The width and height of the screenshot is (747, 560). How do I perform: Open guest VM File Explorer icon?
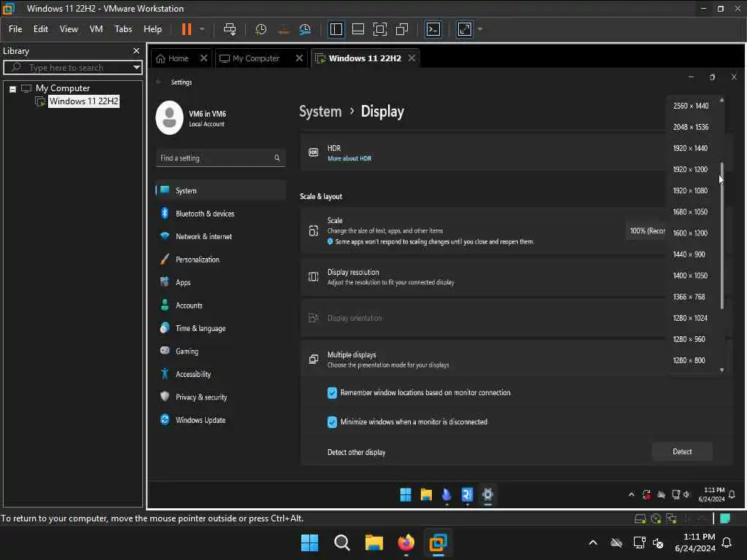tap(426, 495)
